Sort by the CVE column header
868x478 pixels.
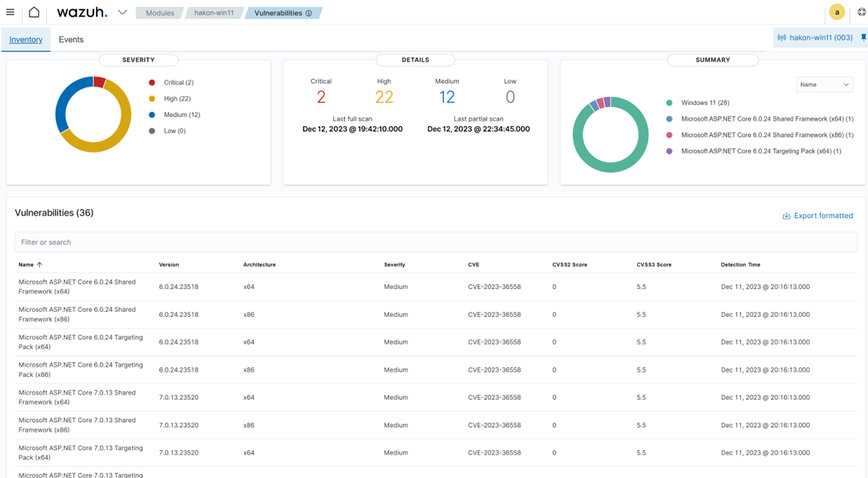[473, 264]
